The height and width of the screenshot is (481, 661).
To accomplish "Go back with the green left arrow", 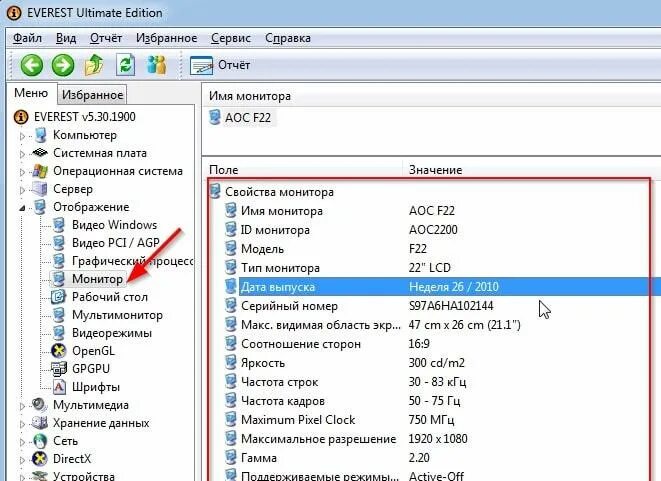I will tap(32, 65).
